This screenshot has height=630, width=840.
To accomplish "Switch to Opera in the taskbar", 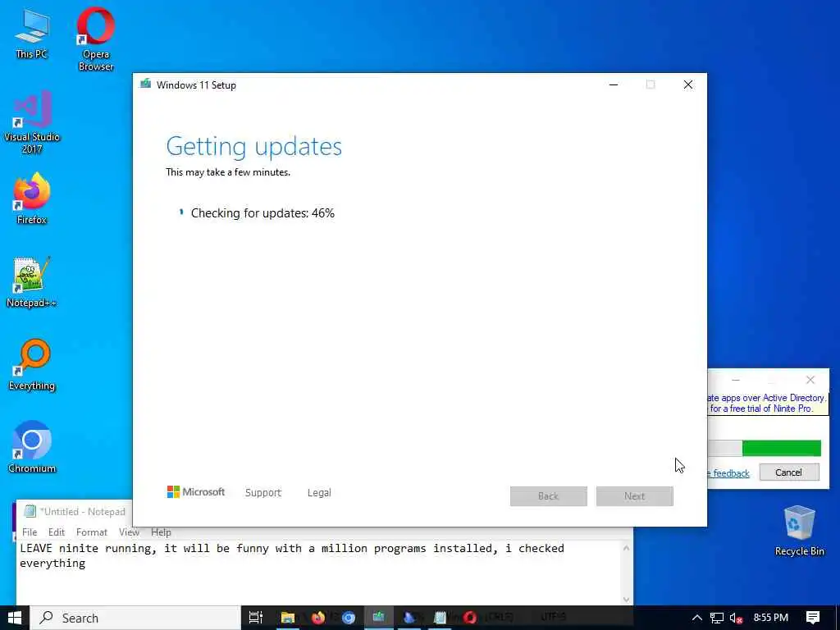I will (470, 618).
